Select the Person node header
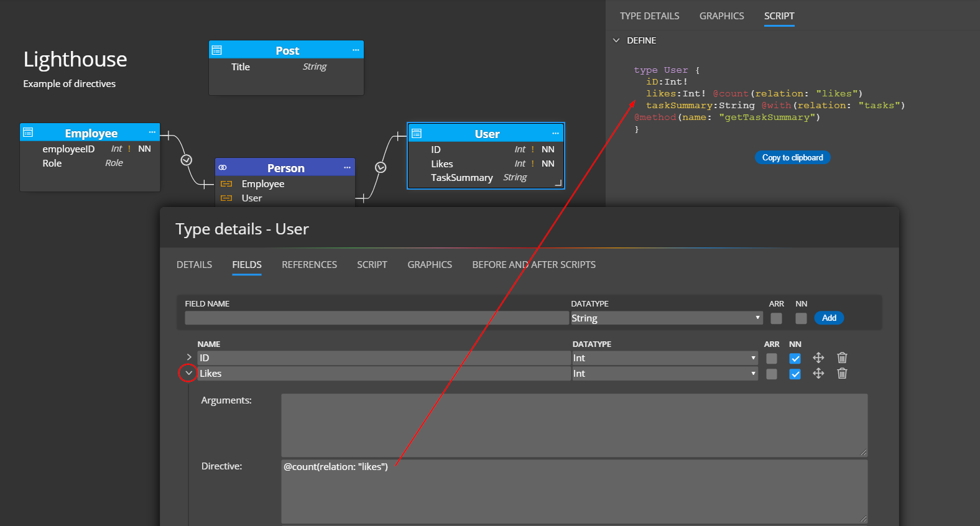Screen dimensions: 980x526 coord(285,167)
